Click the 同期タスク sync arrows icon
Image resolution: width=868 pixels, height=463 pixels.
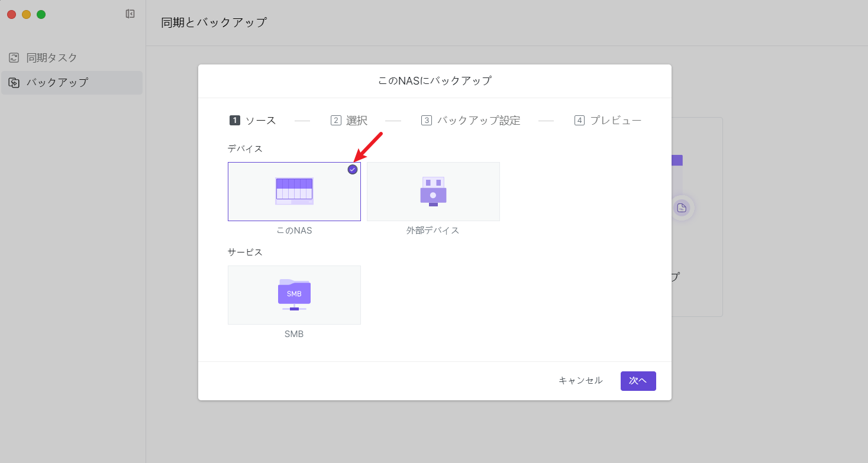14,58
